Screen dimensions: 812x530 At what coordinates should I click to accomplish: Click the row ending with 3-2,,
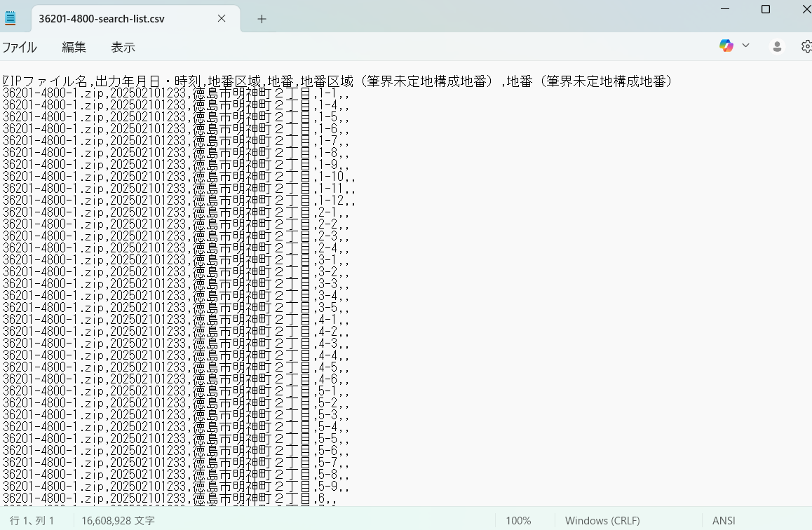tap(176, 272)
